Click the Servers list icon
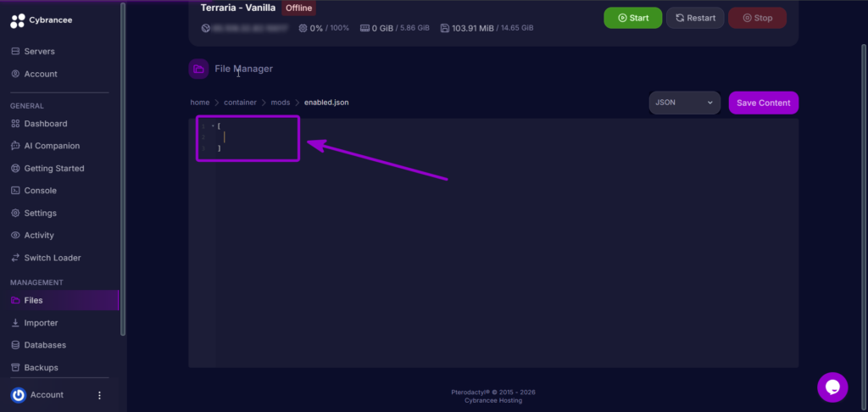Viewport: 868px width, 412px height. tap(15, 52)
